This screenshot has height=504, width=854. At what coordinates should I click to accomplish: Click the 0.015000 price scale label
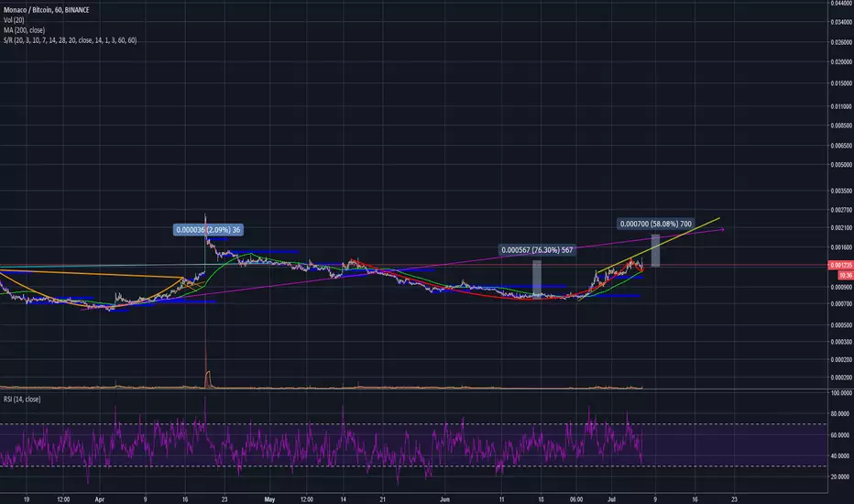(x=841, y=84)
